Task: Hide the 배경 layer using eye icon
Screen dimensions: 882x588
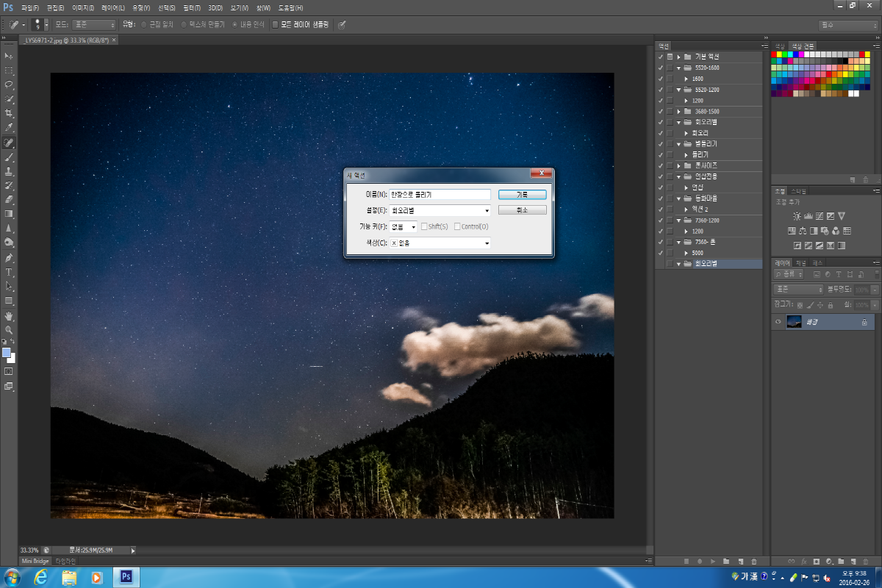Action: 778,322
